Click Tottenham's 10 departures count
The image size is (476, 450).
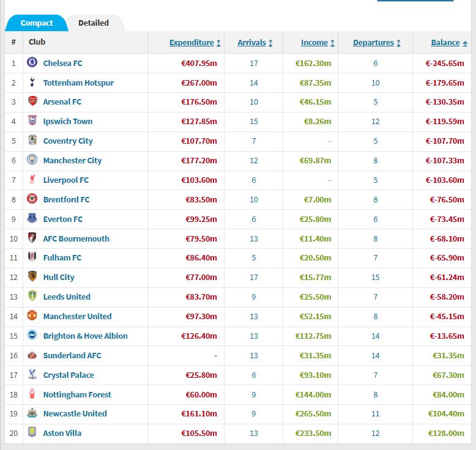(x=376, y=83)
